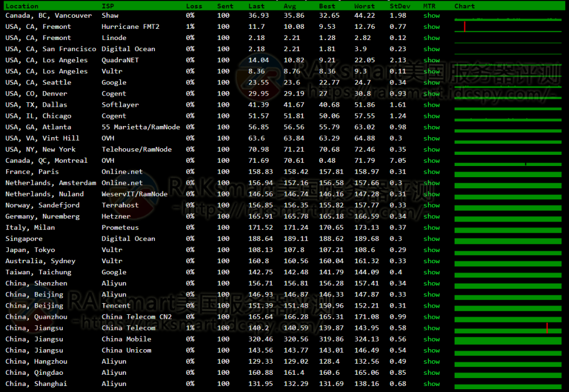Select the 189.11 avg value for Singapore
This screenshot has width=569, height=392.
pos(296,239)
